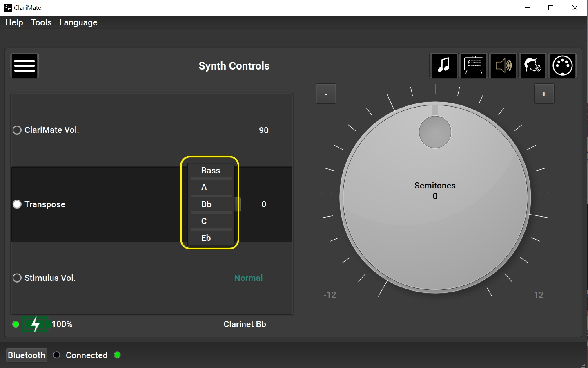The height and width of the screenshot is (368, 588).
Task: Click the Bluetooth button
Action: coord(27,355)
